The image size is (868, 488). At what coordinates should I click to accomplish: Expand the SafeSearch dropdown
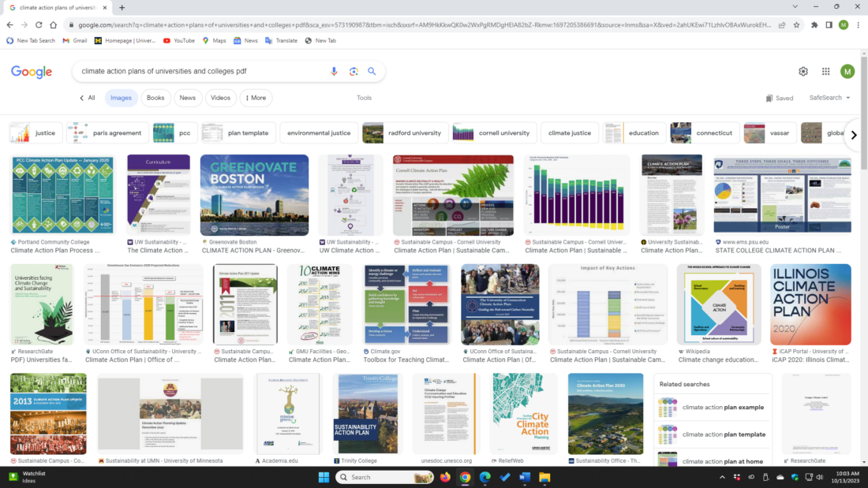pyautogui.click(x=829, y=98)
